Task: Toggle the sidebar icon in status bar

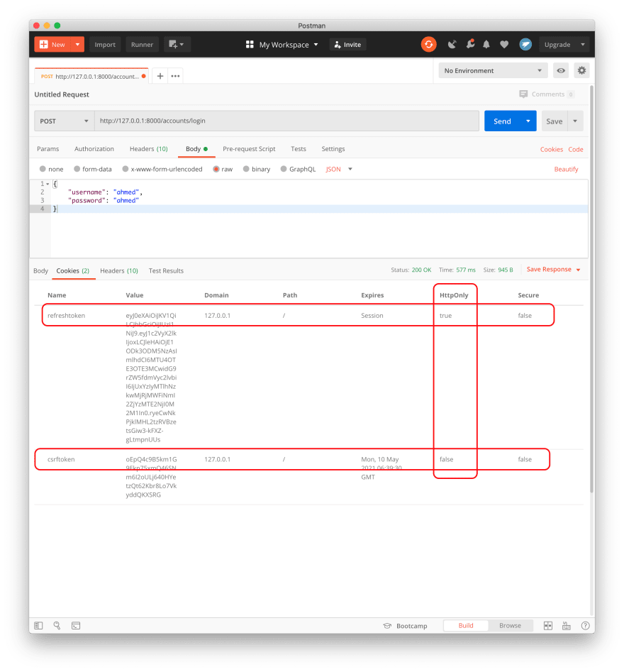Action: [38, 625]
